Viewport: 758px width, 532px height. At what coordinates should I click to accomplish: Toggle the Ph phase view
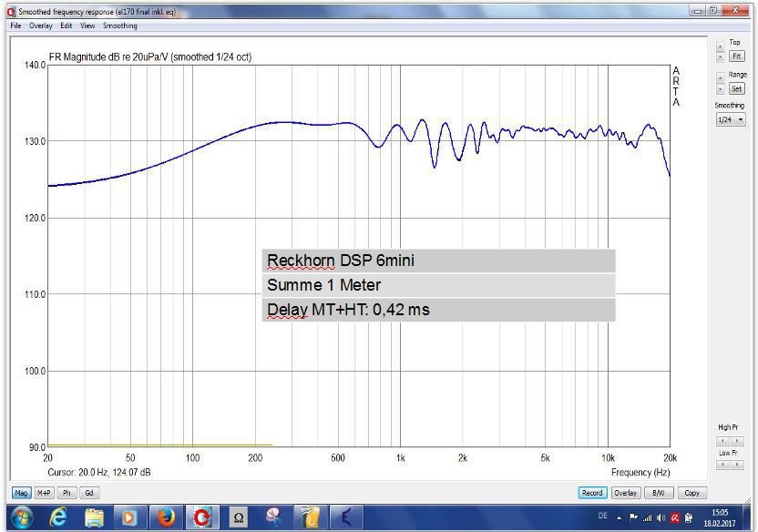[67, 493]
